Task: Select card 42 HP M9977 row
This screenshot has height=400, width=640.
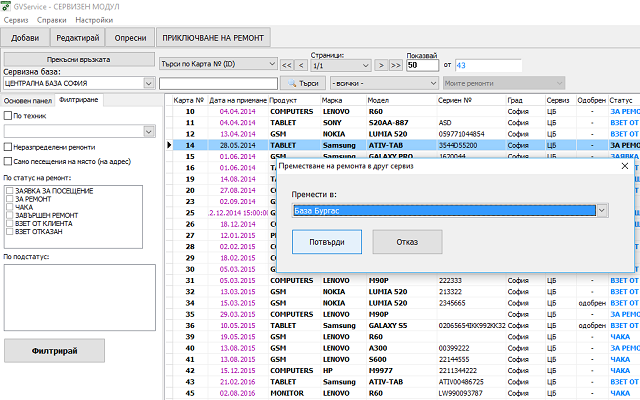Action: pyautogui.click(x=403, y=370)
